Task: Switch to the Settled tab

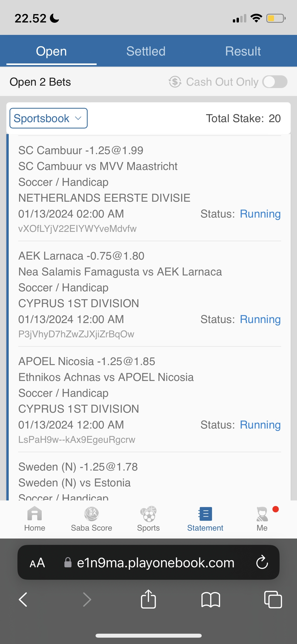Action: (146, 51)
